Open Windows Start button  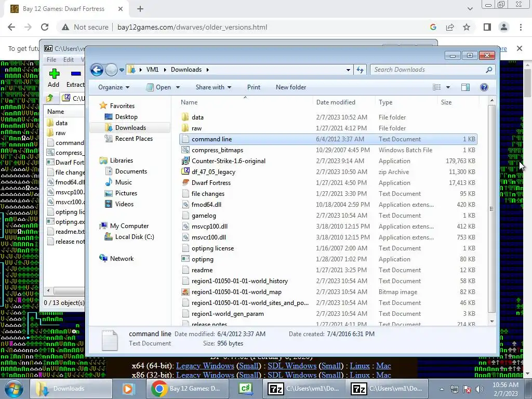coord(14,389)
